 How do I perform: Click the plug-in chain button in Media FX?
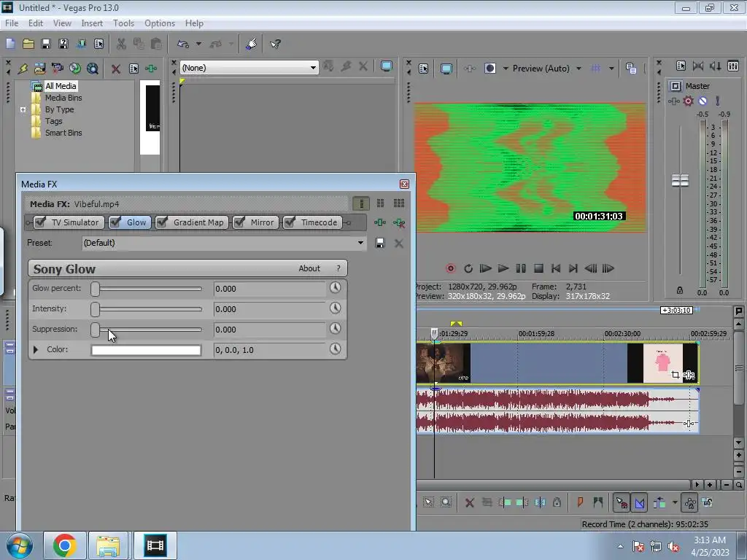pyautogui.click(x=379, y=222)
